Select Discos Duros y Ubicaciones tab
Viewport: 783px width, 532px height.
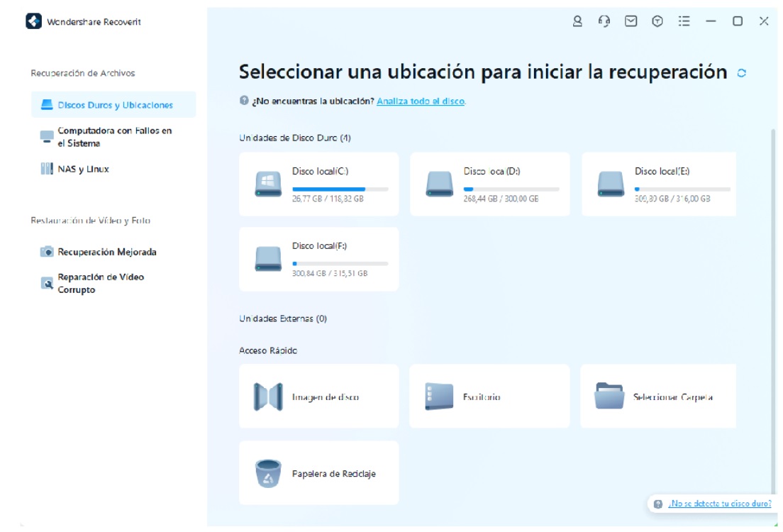pyautogui.click(x=114, y=105)
